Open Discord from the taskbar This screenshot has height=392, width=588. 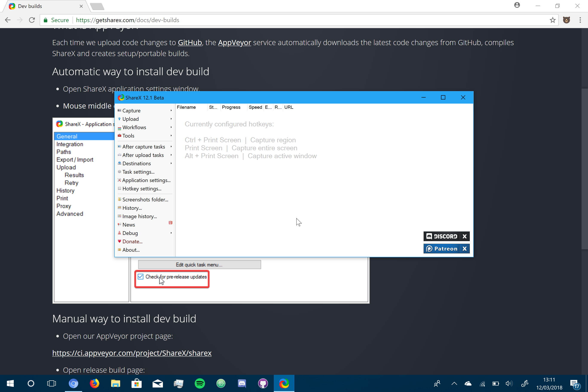tap(242, 383)
